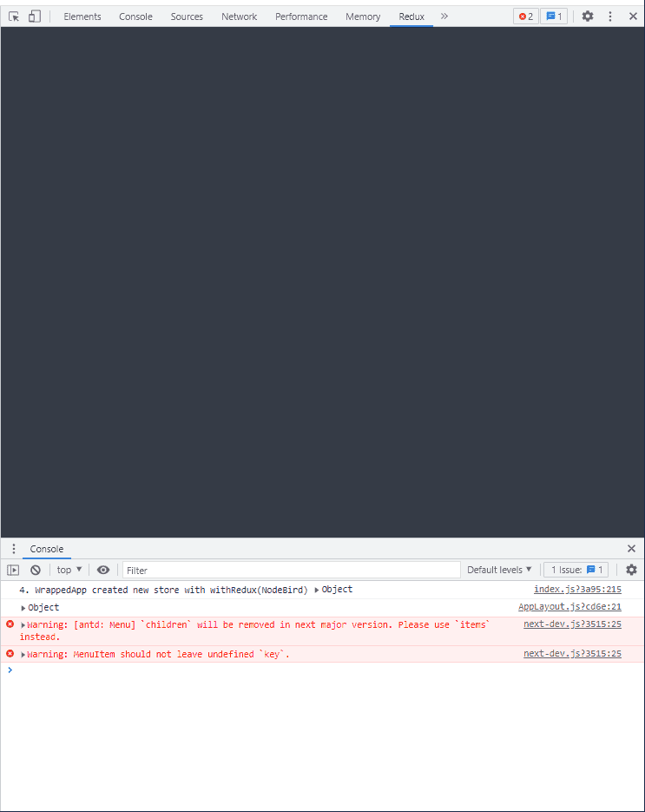Screen dimensions: 645x812
Task: Open the top JavaScript context dropdown
Action: coord(69,570)
